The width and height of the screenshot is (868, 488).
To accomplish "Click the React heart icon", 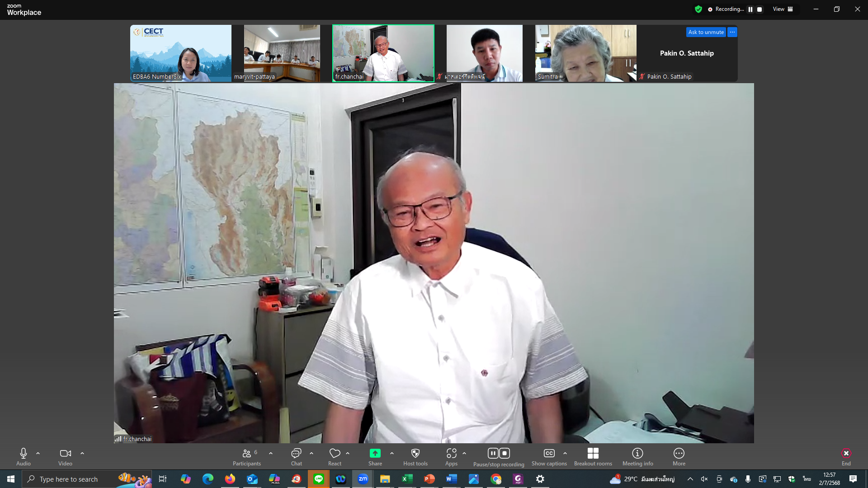I will click(x=335, y=454).
